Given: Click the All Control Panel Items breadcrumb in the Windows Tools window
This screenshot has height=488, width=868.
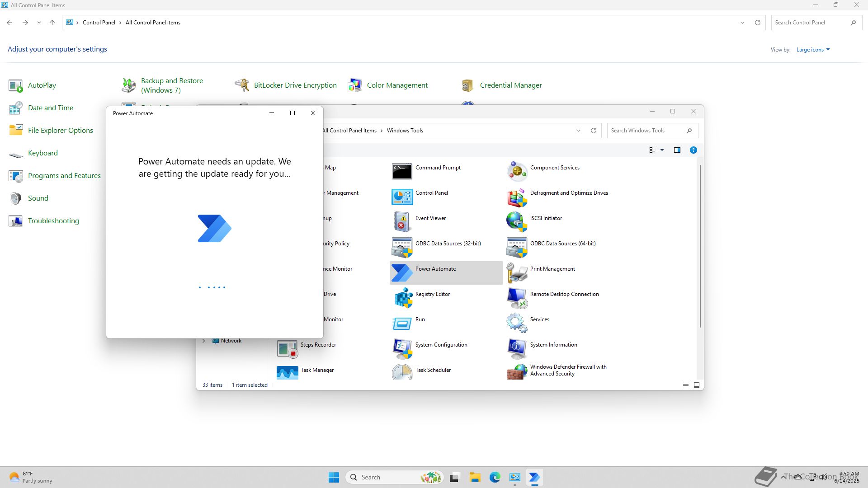Looking at the screenshot, I should click(x=349, y=131).
